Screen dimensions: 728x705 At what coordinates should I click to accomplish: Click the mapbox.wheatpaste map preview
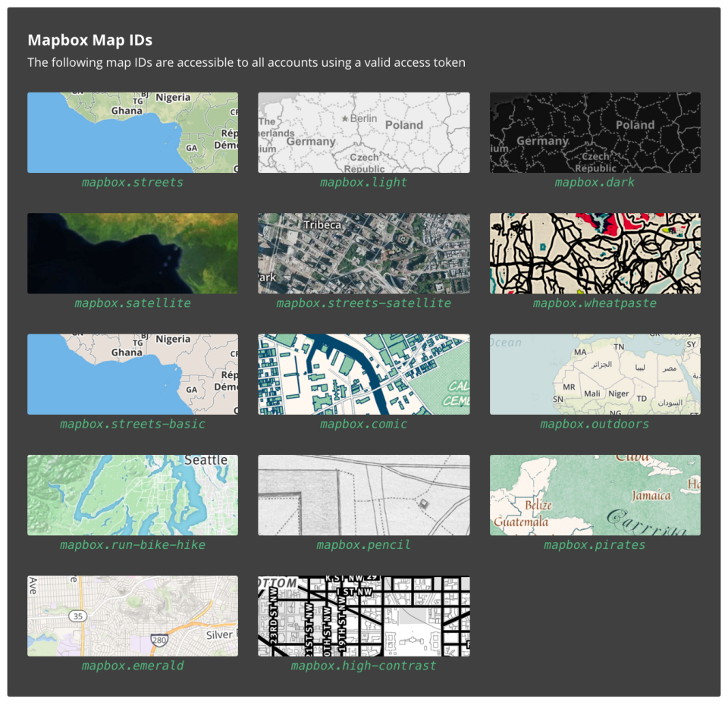[595, 253]
